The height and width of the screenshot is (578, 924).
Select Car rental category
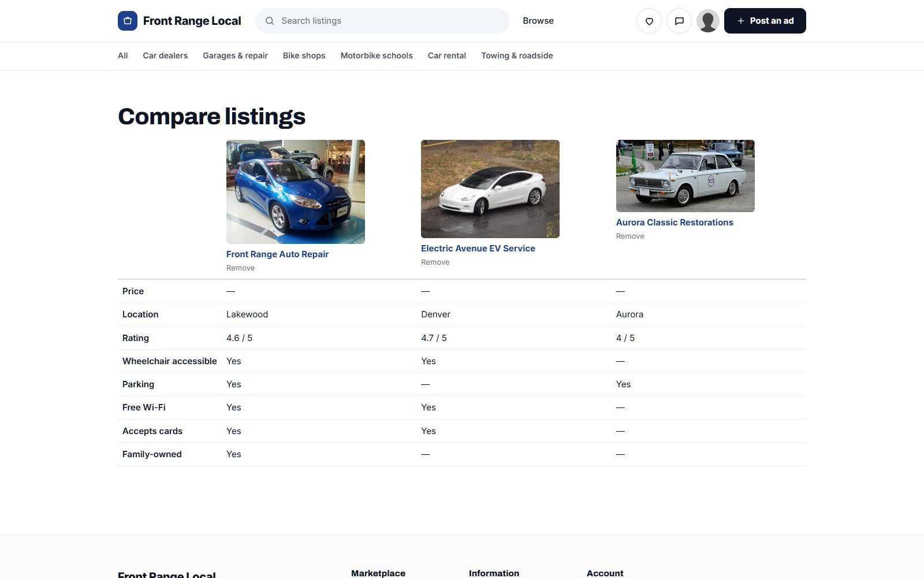(x=447, y=55)
